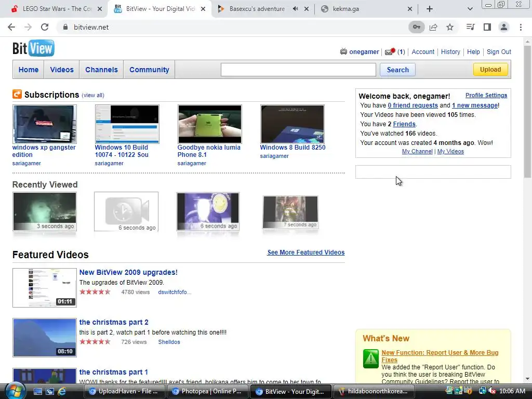Open Profile Settings link
Screen dimensions: 532x399
486,96
